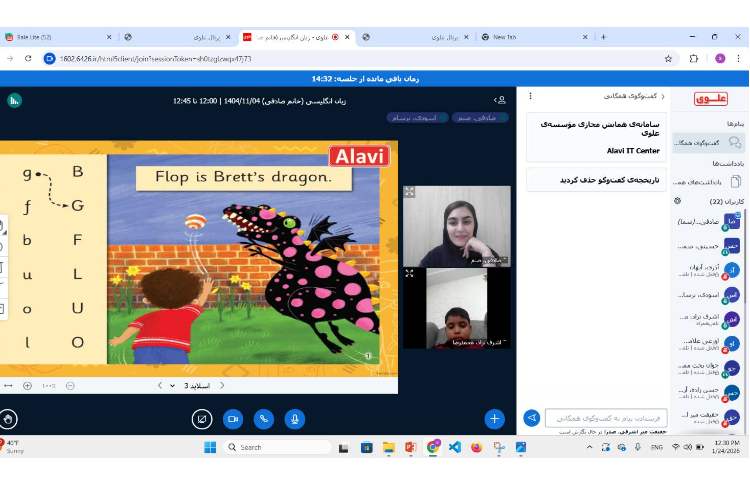Open a new browser tab with plus
The height and width of the screenshot is (480, 750).
coord(603,37)
